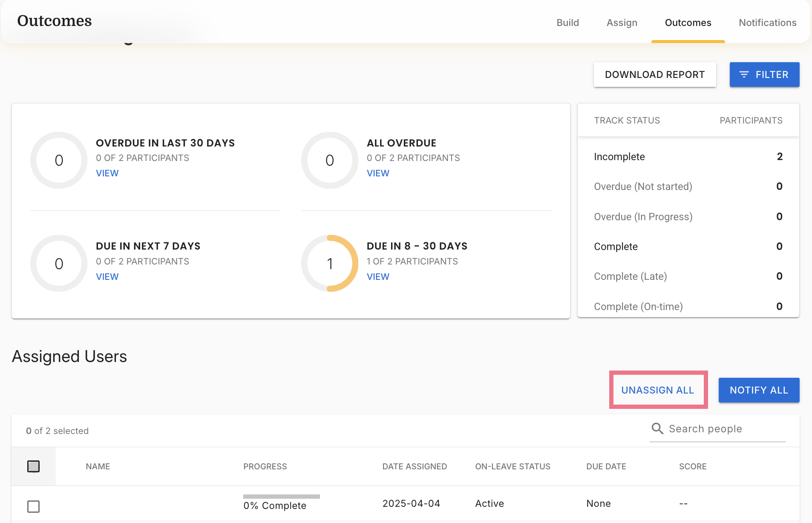Click the Progress column header

coord(265,466)
